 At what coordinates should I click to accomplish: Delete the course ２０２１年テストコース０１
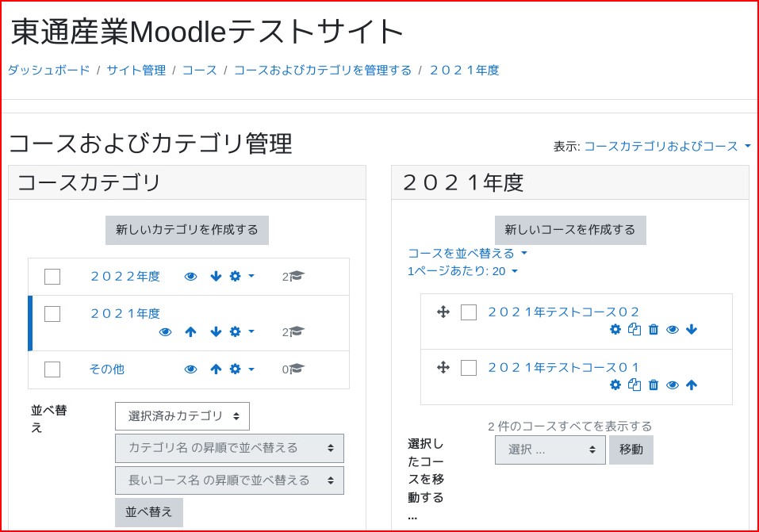coord(654,385)
